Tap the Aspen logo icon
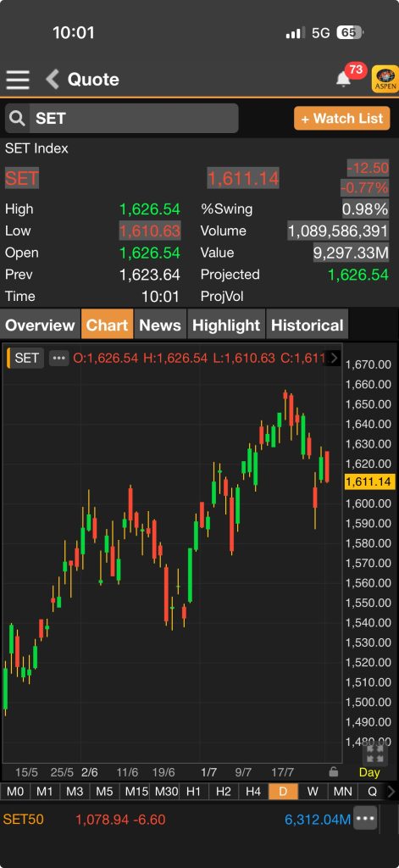Screen dimensions: 399x868 385,79
